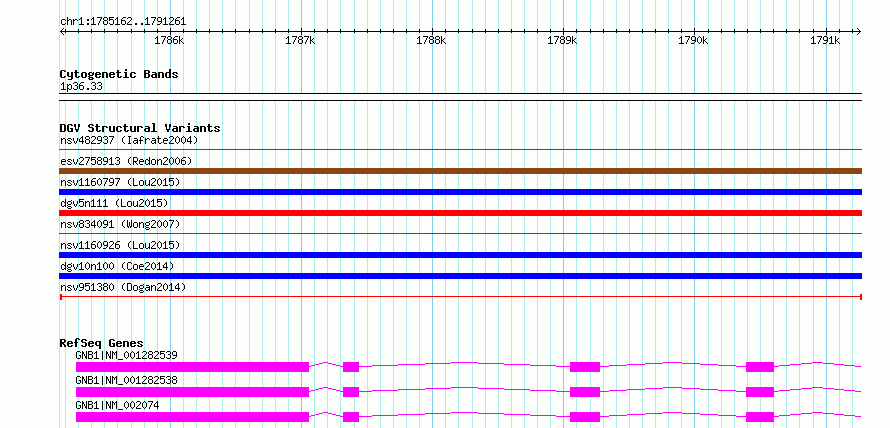Click the brown esv2758913 variant bar
890x428 pixels.
(x=461, y=171)
